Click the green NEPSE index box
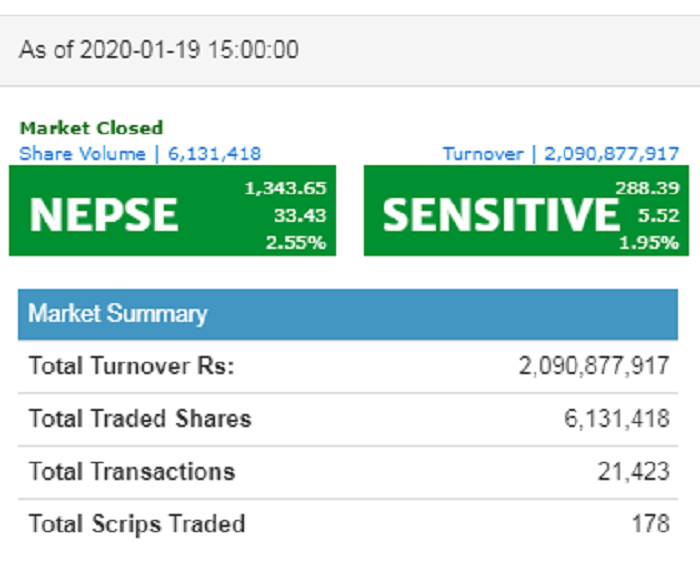This screenshot has width=700, height=576. (172, 210)
